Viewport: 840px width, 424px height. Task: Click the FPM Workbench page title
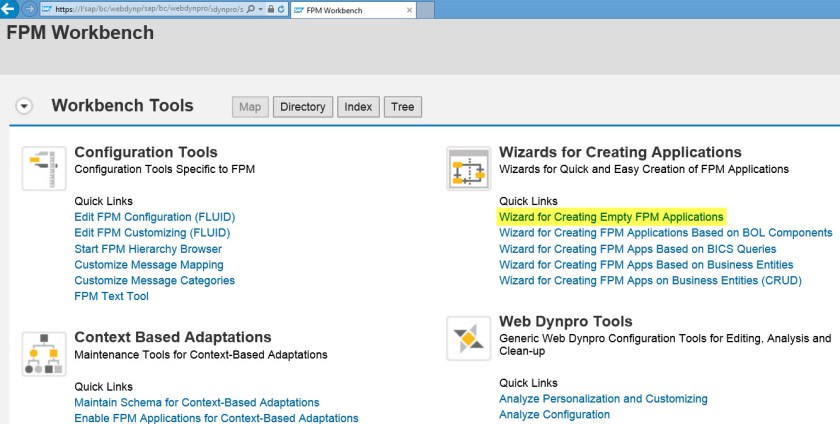click(x=80, y=33)
